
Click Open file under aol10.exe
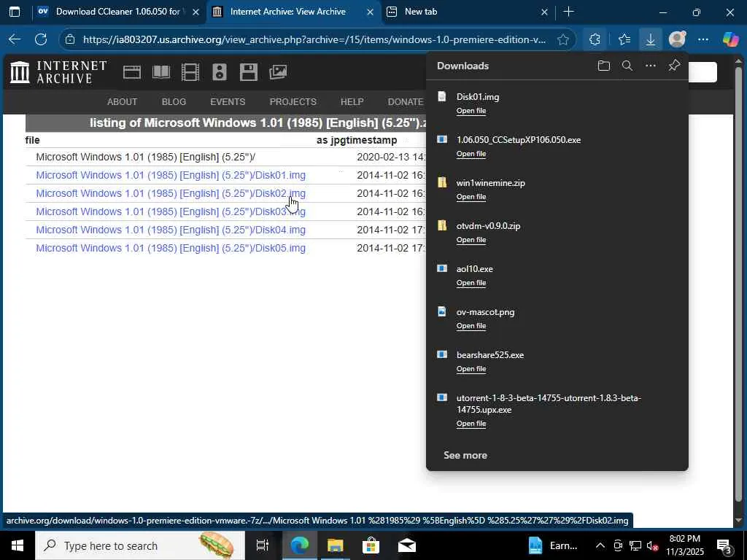(471, 283)
